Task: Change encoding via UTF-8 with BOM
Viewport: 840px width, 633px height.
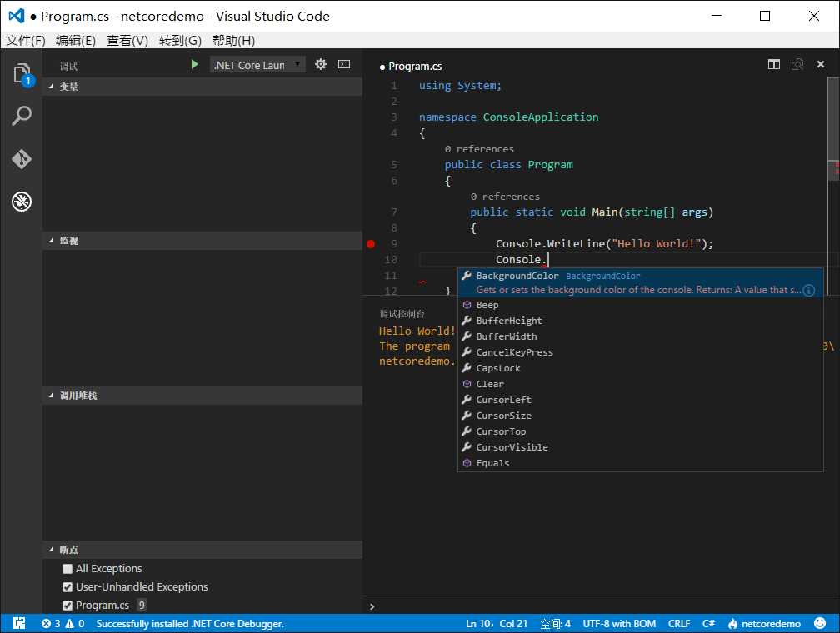Action: (x=619, y=623)
